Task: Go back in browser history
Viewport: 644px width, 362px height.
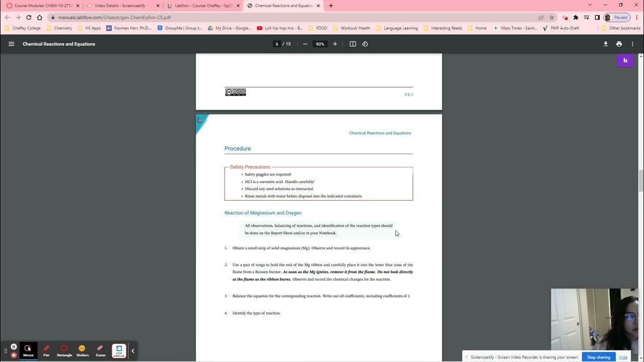Action: [7, 17]
